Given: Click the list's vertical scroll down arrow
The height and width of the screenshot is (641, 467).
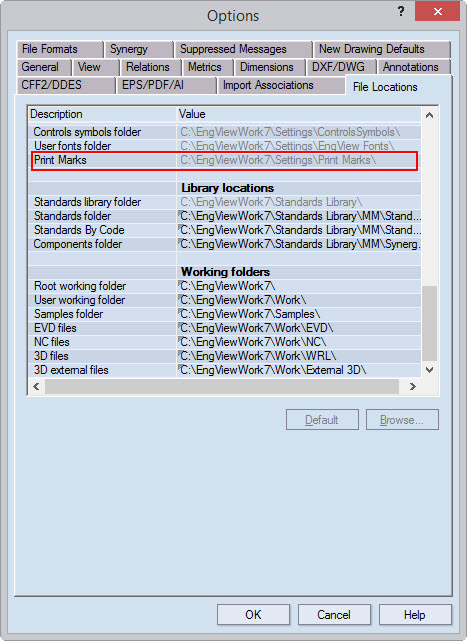Looking at the screenshot, I should [x=429, y=370].
